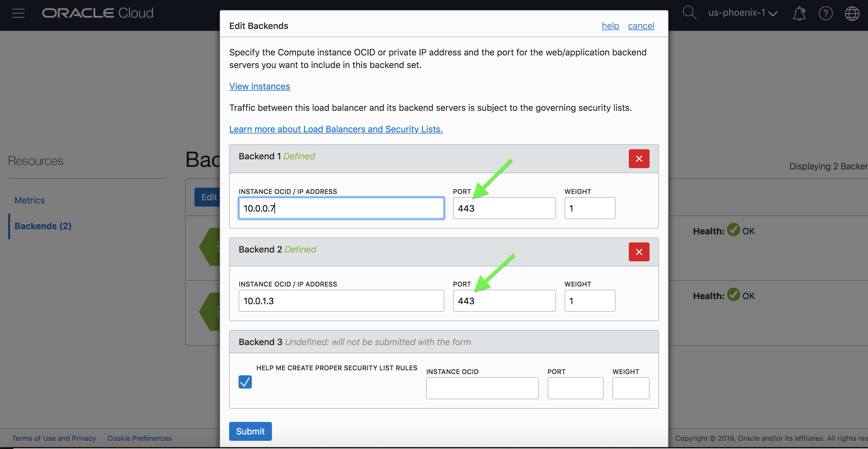Click Backend 3 Instance OCID field
The width and height of the screenshot is (868, 449).
(482, 388)
